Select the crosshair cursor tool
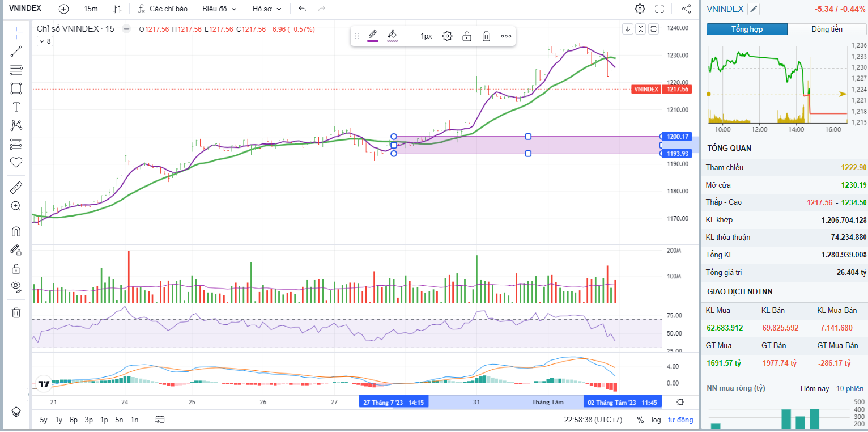868x432 pixels. pyautogui.click(x=16, y=32)
